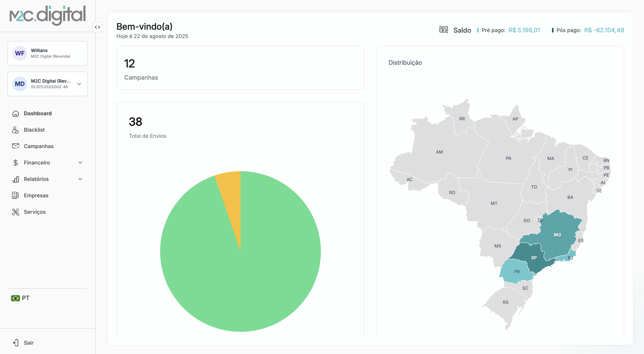Go to the Empresas menu item
644x354 pixels.
tap(36, 195)
